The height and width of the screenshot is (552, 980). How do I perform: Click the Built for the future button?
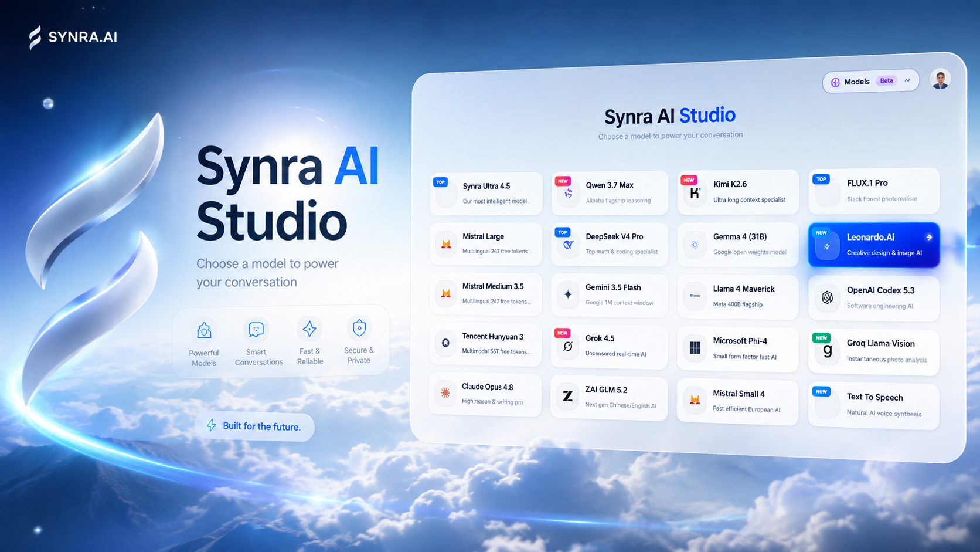(x=254, y=426)
